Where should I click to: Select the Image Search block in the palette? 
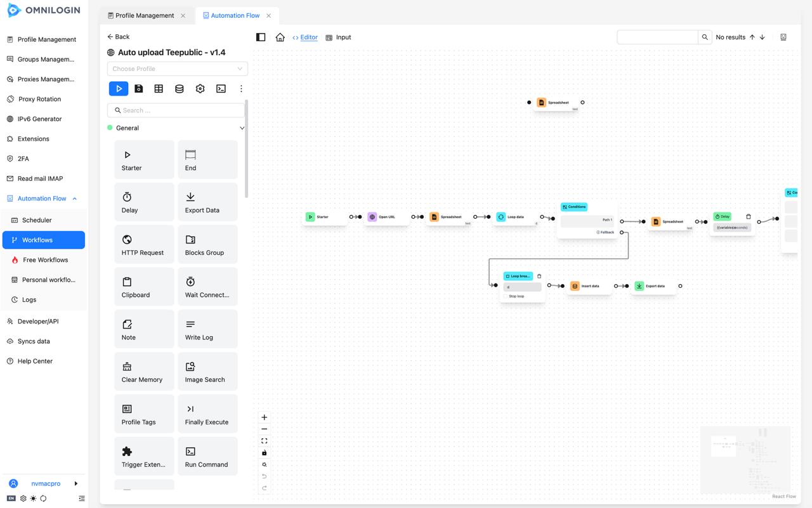coord(207,372)
